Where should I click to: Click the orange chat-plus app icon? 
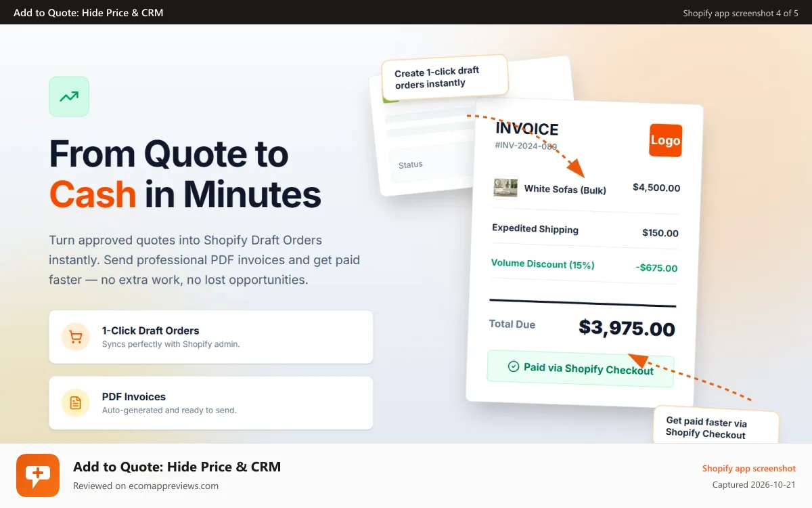pos(38,475)
